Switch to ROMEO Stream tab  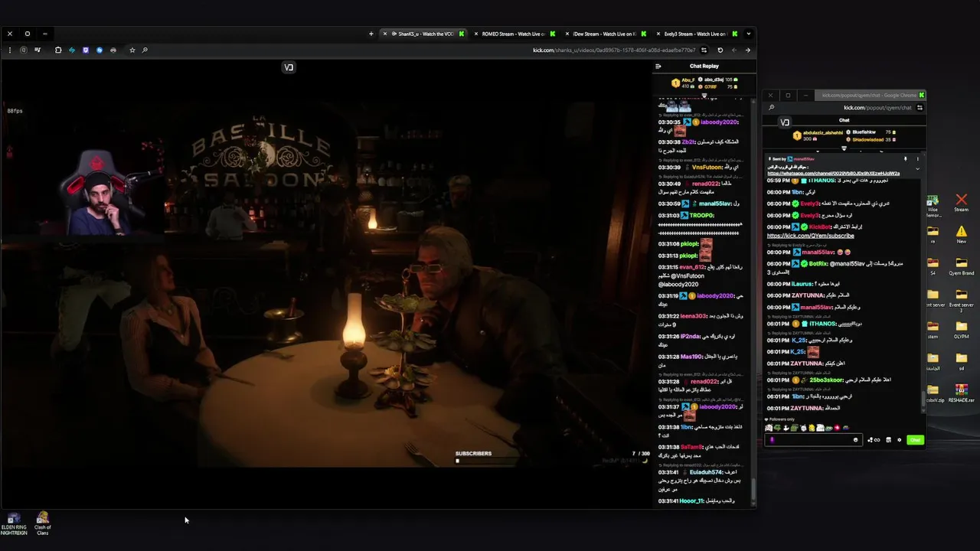pyautogui.click(x=513, y=34)
